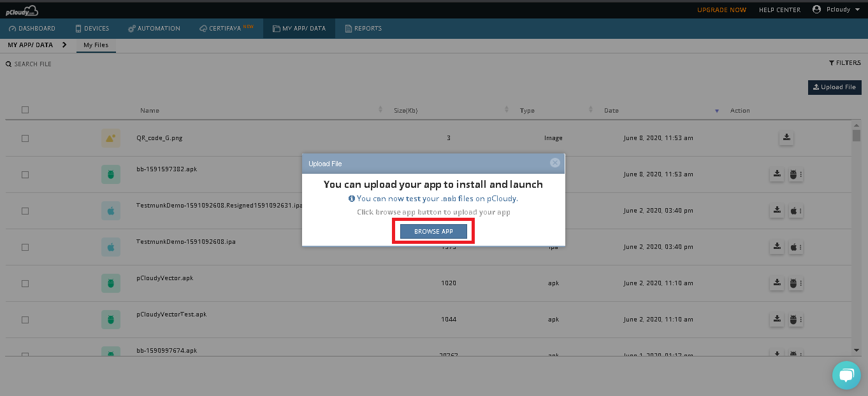This screenshot has height=396, width=868.
Task: Go to the Dashboard menu
Action: 33,29
